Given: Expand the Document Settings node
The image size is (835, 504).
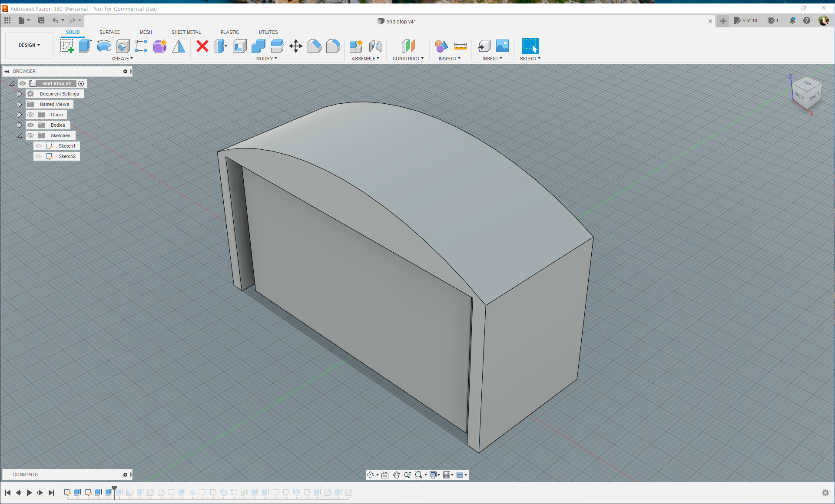Looking at the screenshot, I should coord(20,93).
